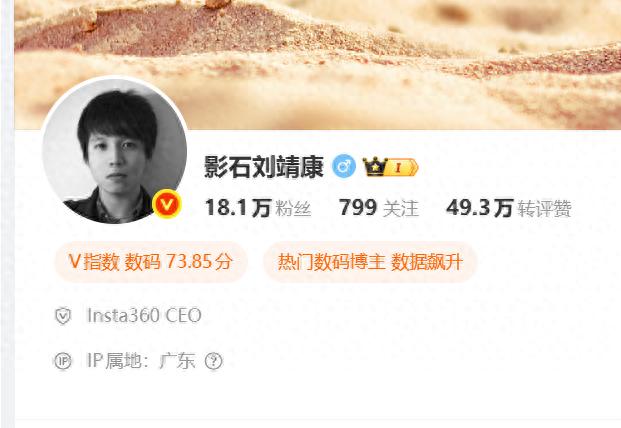Click the 热门数码博主 数据飙升 tag
The image size is (621, 428).
pos(370,262)
